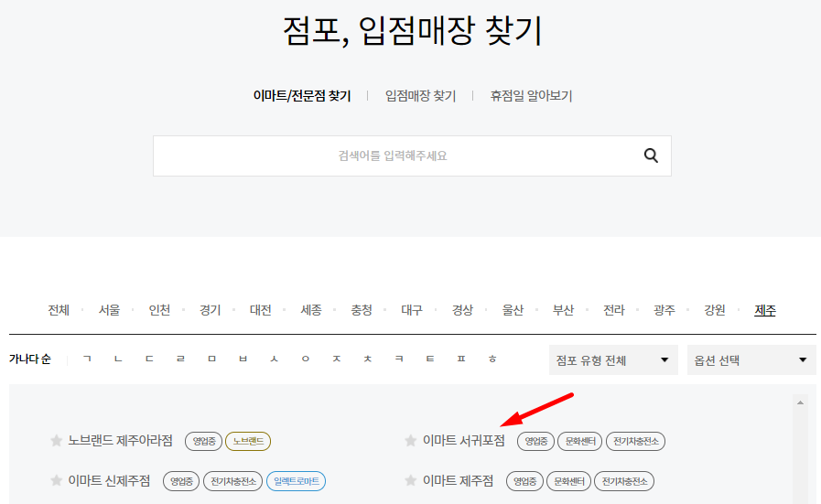Favorite 이마트 신제주점 with its star

click(x=56, y=480)
